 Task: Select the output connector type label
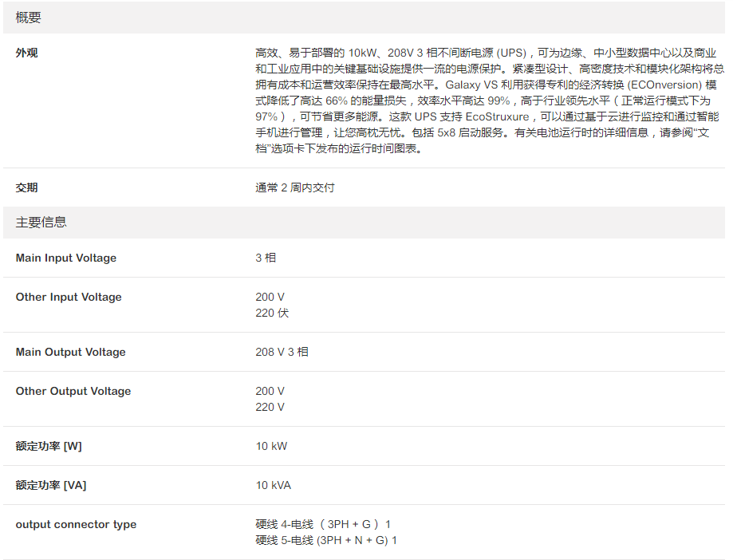click(x=76, y=525)
